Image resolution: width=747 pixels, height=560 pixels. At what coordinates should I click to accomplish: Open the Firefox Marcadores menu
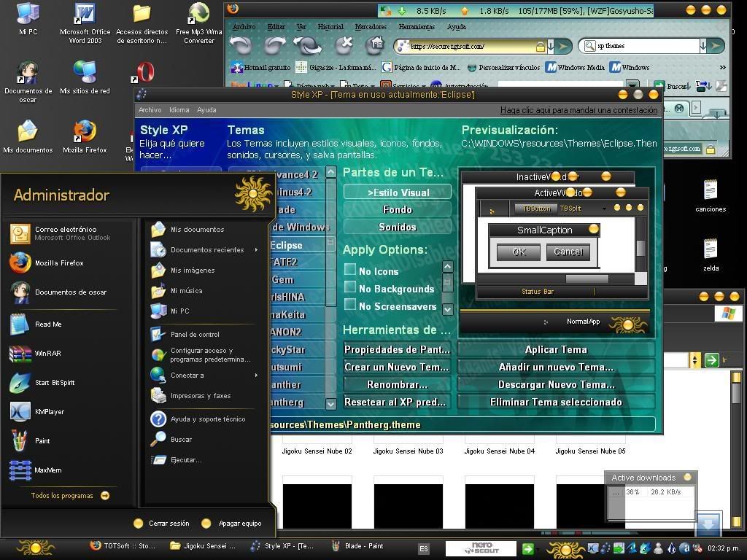(x=371, y=27)
